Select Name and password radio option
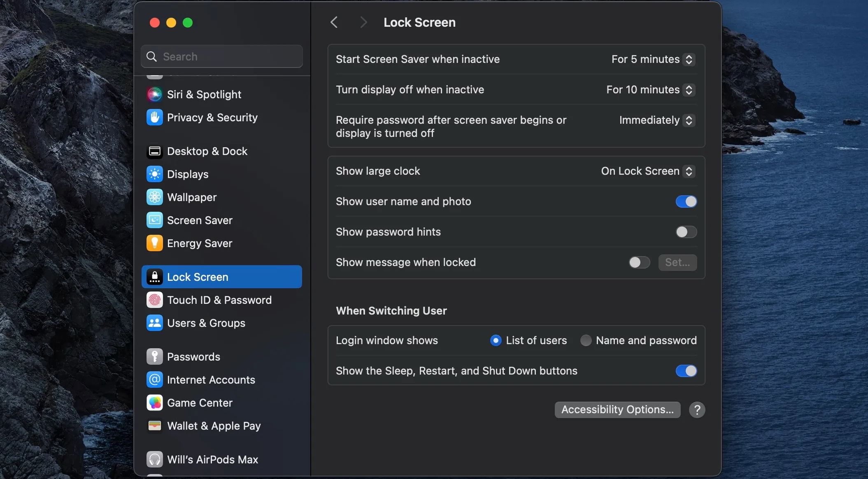Viewport: 868px width, 479px height. (586, 340)
